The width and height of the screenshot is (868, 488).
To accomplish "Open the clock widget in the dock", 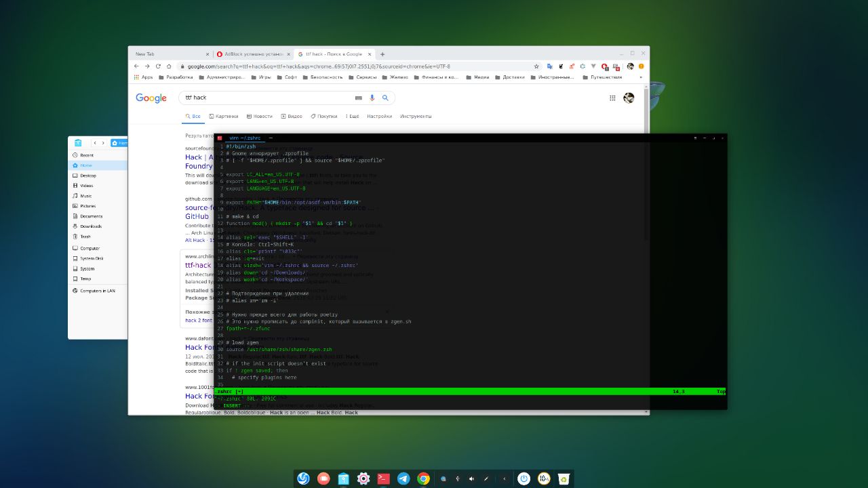I will (543, 479).
